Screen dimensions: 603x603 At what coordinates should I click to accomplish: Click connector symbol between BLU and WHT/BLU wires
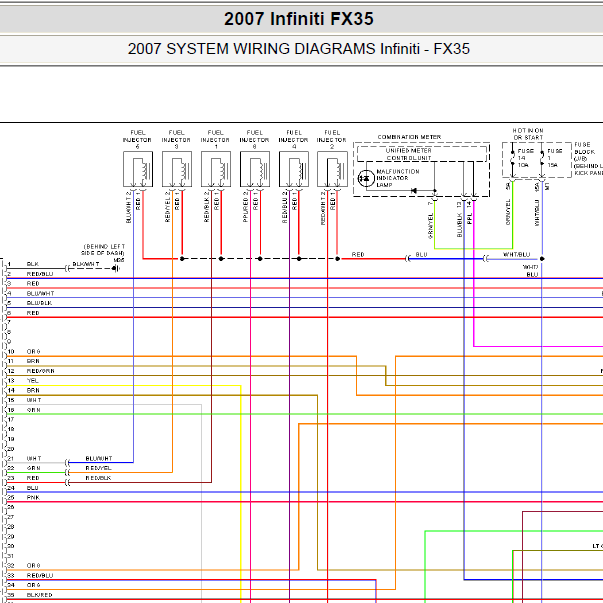point(486,259)
